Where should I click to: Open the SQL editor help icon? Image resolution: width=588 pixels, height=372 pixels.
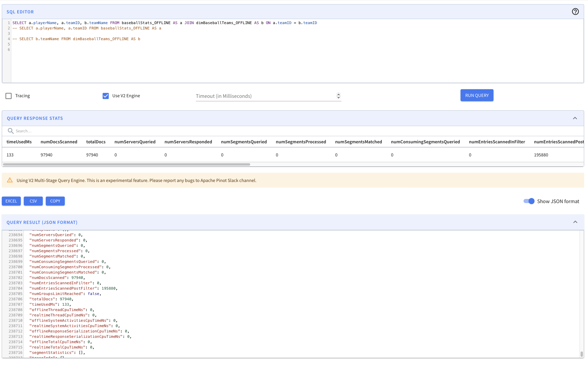coord(575,12)
